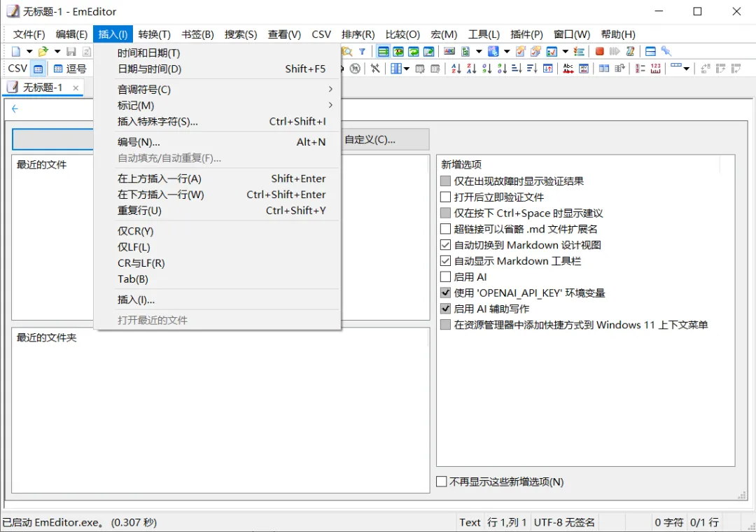The width and height of the screenshot is (756, 532).
Task: Click the 123 ruler numbering icon
Action: coord(656,69)
